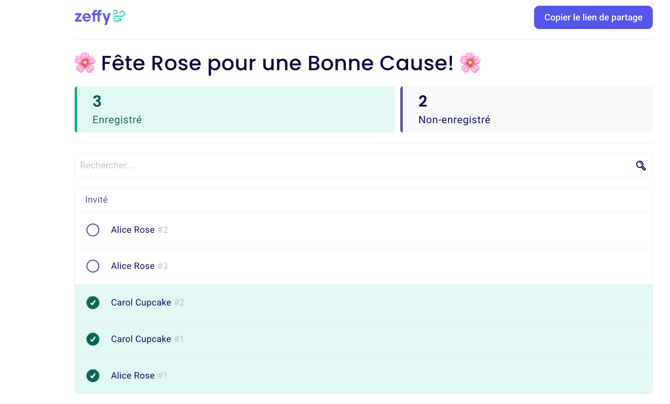Screen dimensions: 670x404
Task: Copy the share link with "Copier le lien de partage"
Action: pos(593,18)
